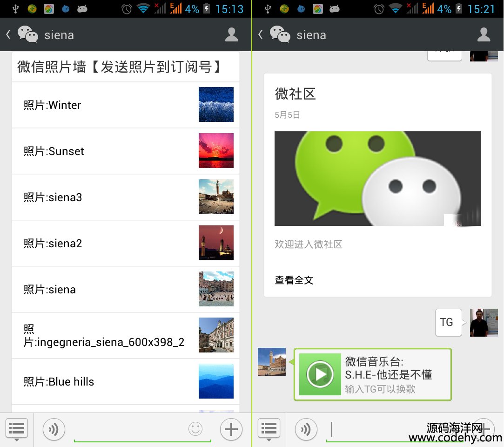This screenshot has height=447, width=504.
Task: Tap the 5月5日 date on the card
Action: [x=287, y=115]
